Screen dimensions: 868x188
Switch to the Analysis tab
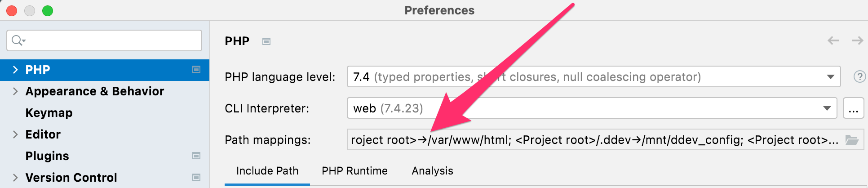pos(432,171)
